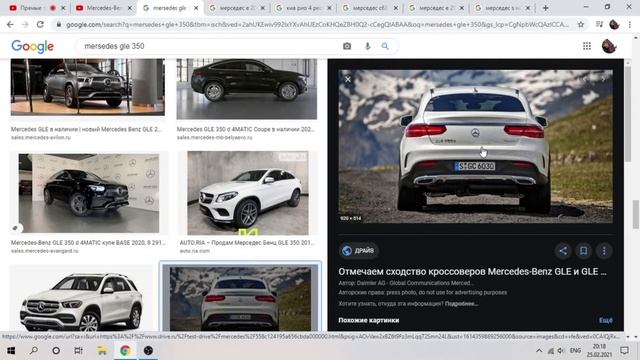Viewport: 640px width, 360px height.
Task: Show hidden system tray icons
Action: tap(539, 351)
